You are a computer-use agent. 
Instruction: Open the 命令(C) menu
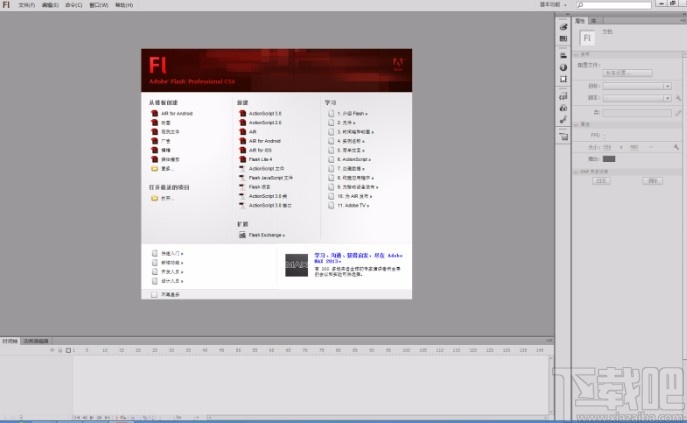pyautogui.click(x=74, y=5)
